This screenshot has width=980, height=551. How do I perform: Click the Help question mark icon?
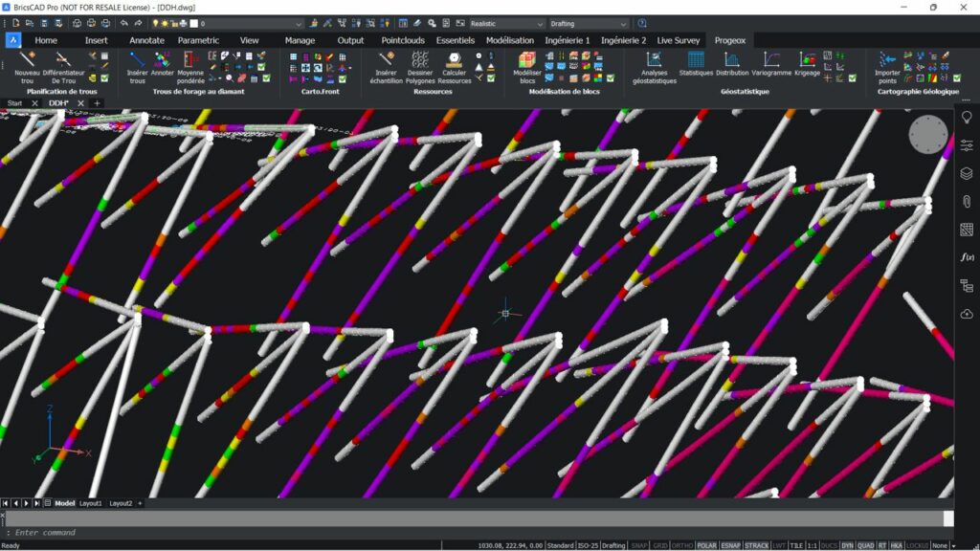[x=642, y=23]
